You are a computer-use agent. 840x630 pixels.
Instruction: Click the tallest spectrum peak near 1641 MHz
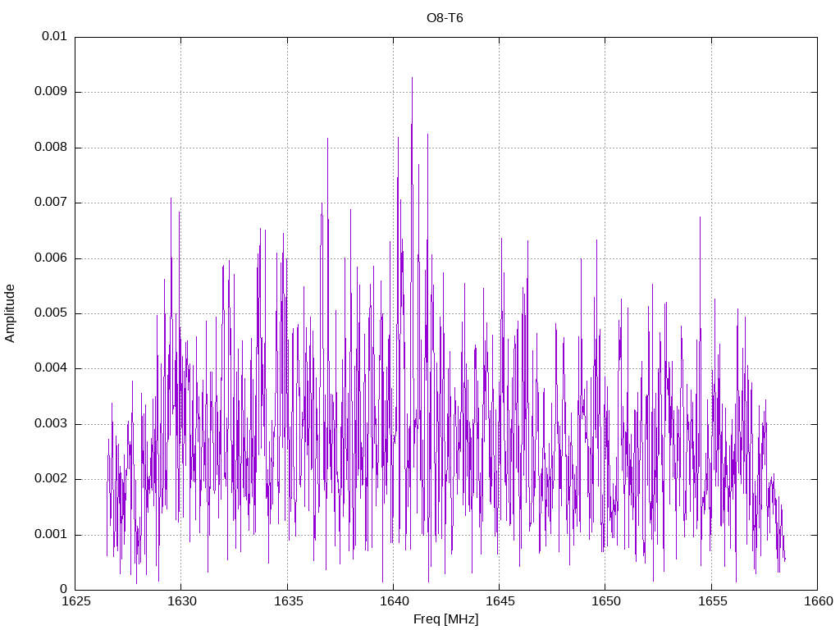(412, 78)
